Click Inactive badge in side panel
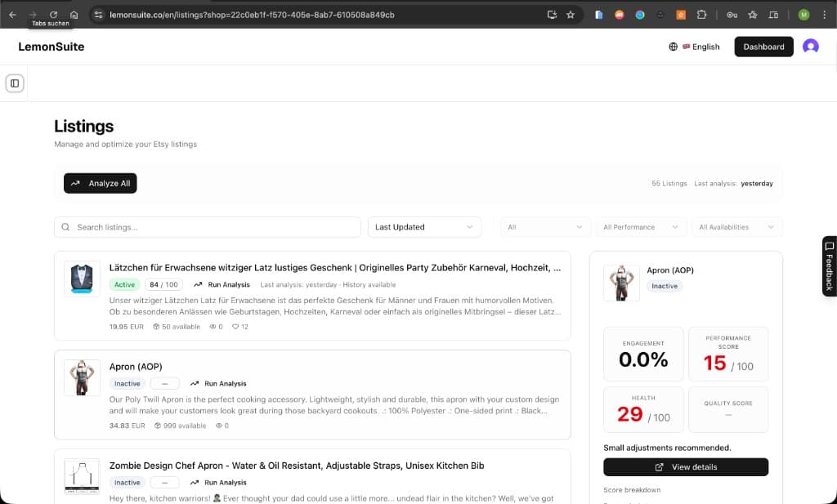 pyautogui.click(x=665, y=287)
